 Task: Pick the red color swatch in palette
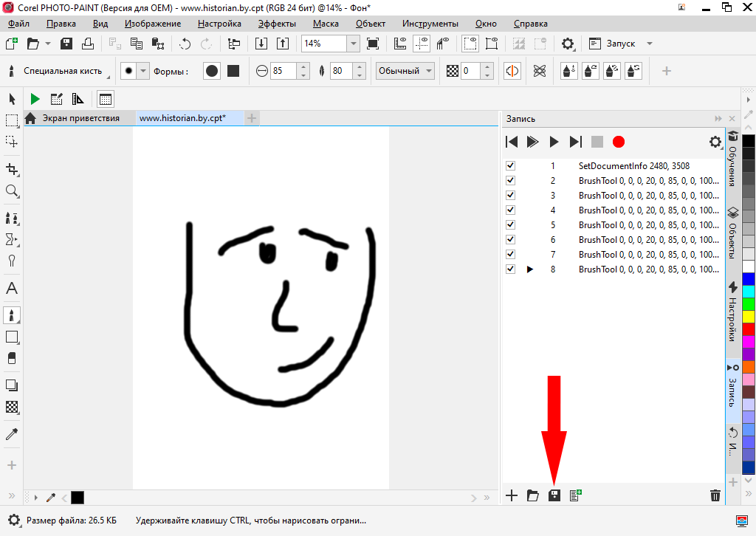click(749, 329)
